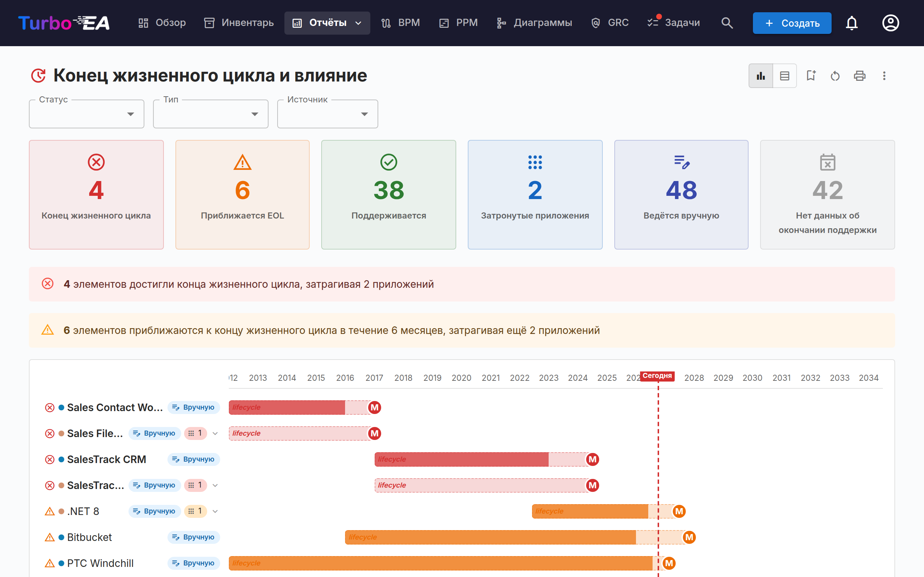Switch to table view toggle

pyautogui.click(x=785, y=76)
